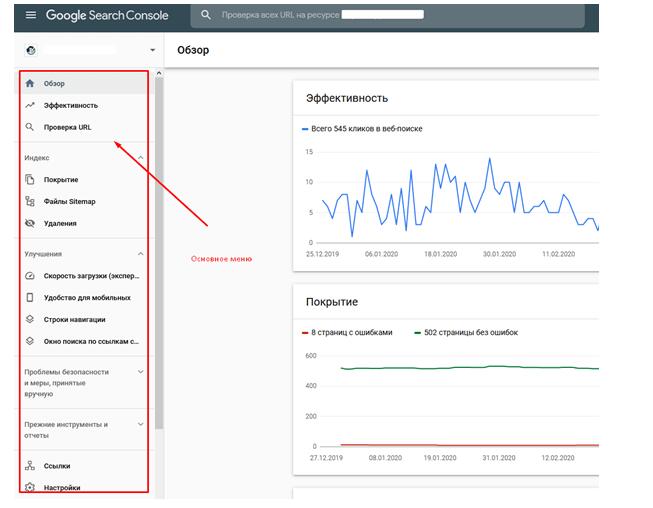Click the magnifier icon beside Проверка URL
This screenshot has height=508, width=653.
pyautogui.click(x=30, y=127)
